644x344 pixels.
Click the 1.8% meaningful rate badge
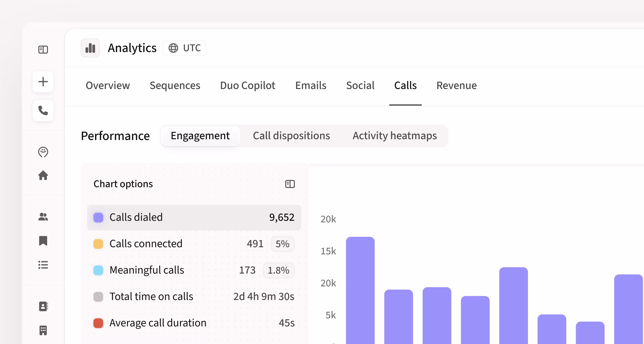pos(278,270)
